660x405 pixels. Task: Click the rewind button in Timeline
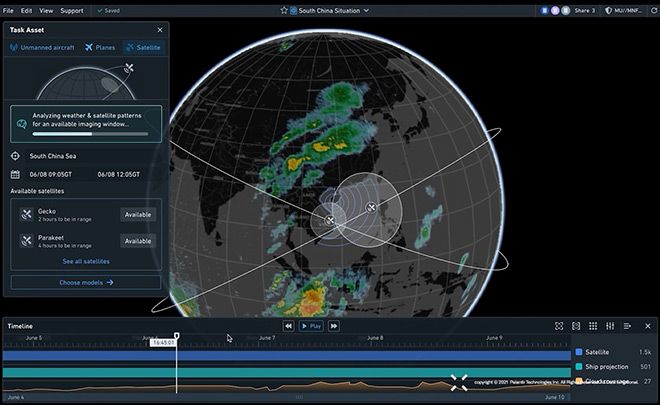(288, 326)
